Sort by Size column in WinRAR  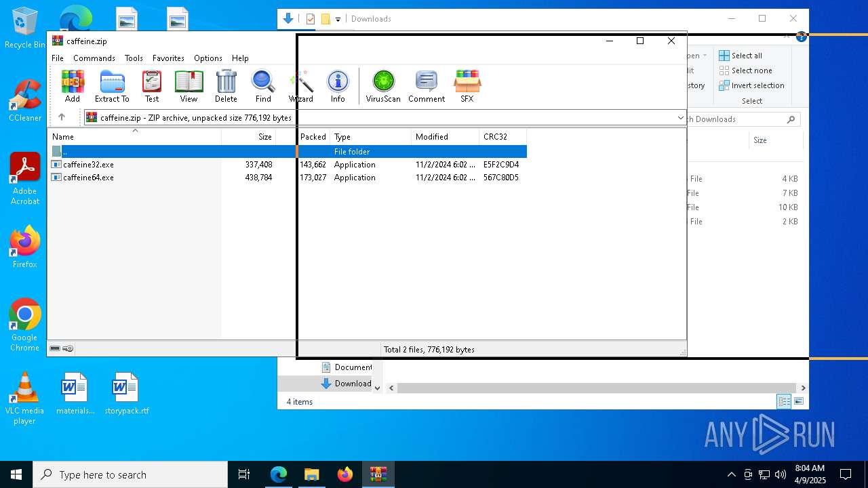(249, 137)
